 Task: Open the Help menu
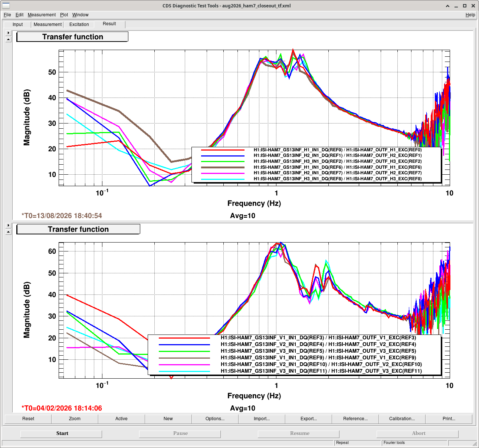[x=470, y=15]
